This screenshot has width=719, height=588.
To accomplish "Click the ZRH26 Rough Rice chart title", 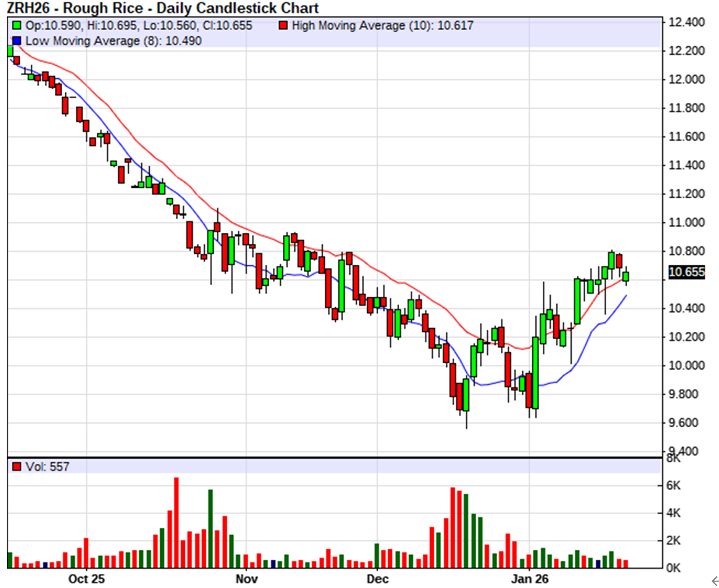I will [163, 8].
